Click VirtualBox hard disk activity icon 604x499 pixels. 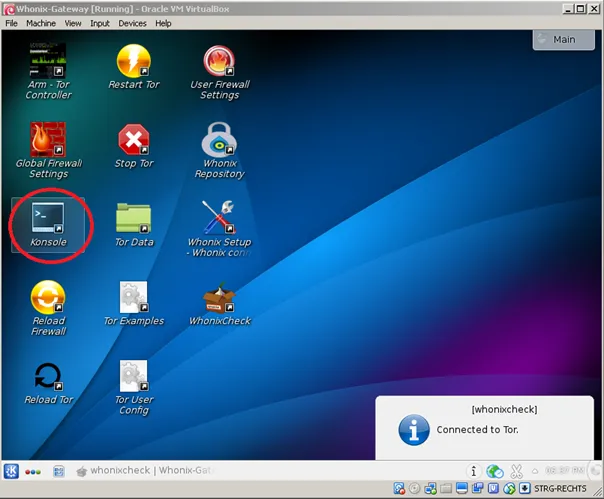pos(399,489)
